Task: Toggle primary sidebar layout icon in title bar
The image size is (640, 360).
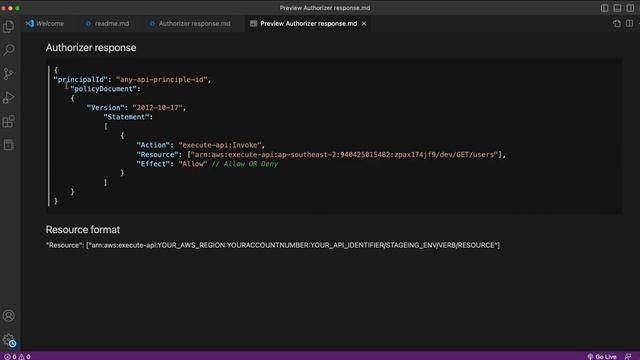Action: [x=604, y=8]
